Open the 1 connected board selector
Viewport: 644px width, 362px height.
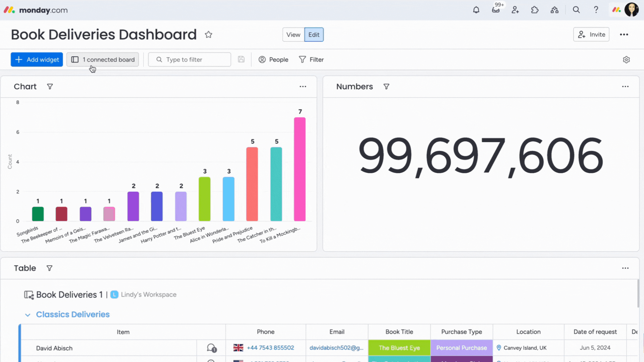(x=103, y=59)
